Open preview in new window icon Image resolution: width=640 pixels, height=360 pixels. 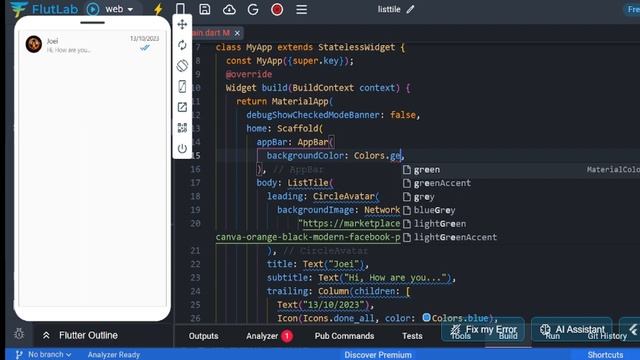182,107
